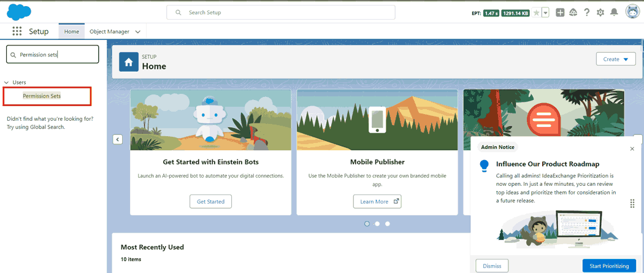
Task: Click the Setup Home house icon
Action: click(x=129, y=62)
